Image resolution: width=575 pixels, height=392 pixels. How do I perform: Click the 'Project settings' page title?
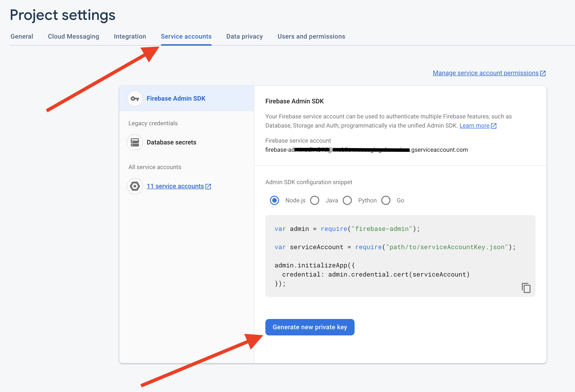(x=63, y=15)
